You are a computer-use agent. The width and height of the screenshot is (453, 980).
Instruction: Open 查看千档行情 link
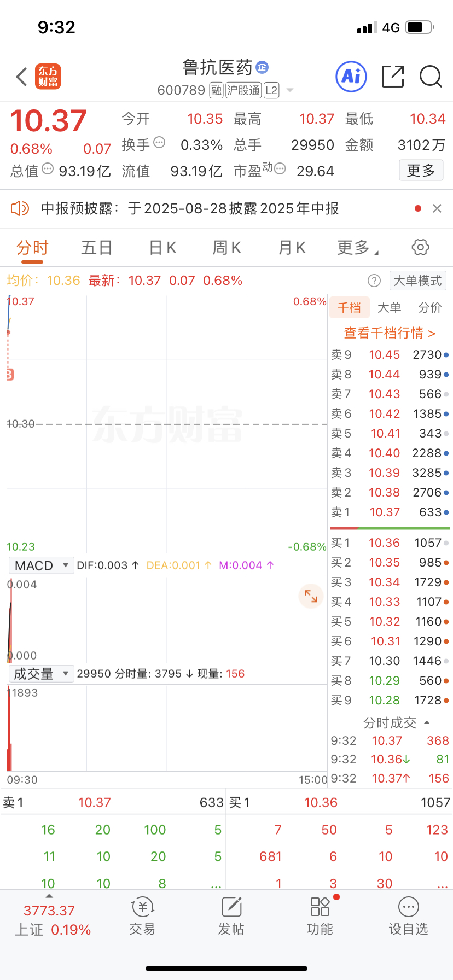(389, 332)
